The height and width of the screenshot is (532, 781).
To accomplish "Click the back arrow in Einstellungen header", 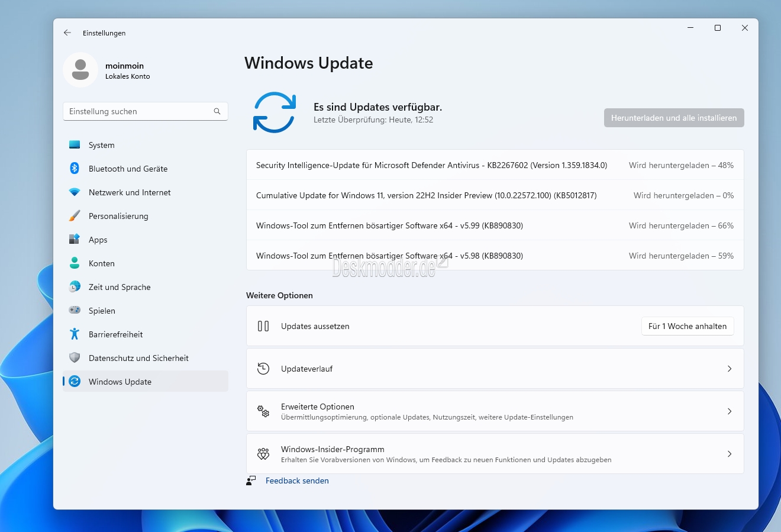I will [67, 33].
